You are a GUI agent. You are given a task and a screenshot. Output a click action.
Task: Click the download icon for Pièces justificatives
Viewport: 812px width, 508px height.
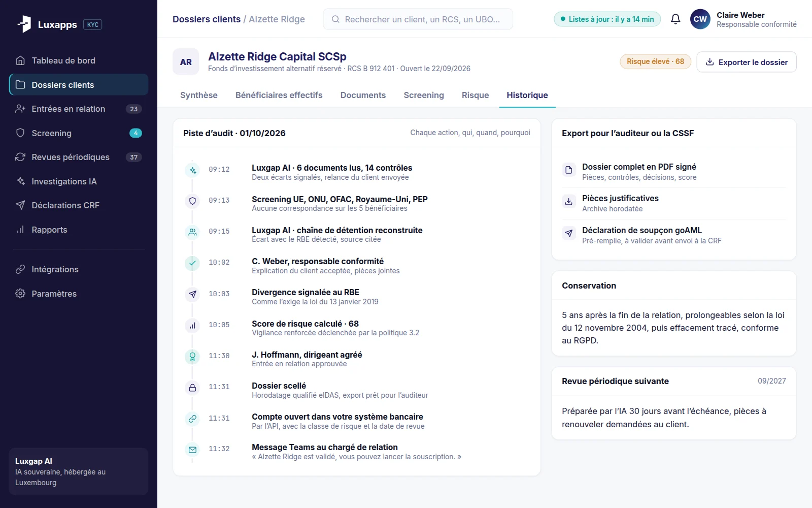pyautogui.click(x=569, y=201)
